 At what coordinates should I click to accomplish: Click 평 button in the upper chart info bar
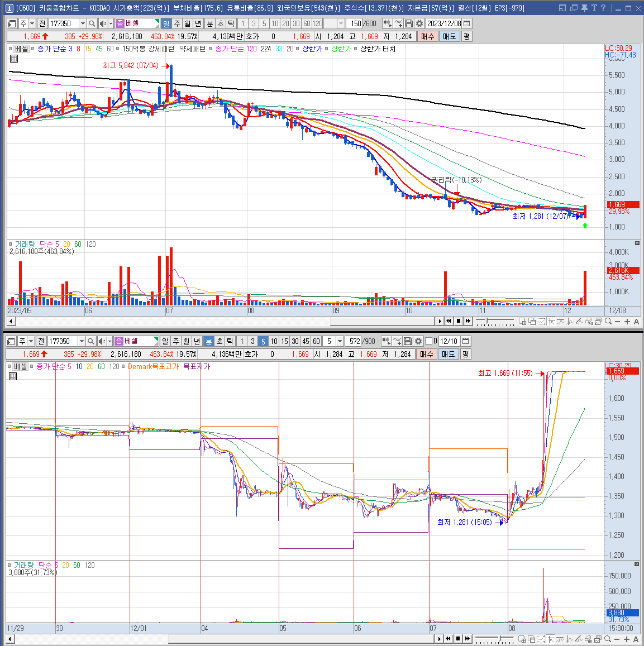(x=466, y=37)
